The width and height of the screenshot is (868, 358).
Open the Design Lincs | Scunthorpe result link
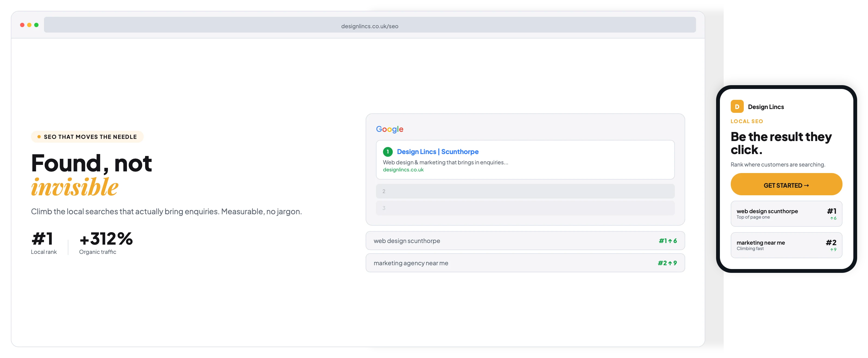click(437, 152)
